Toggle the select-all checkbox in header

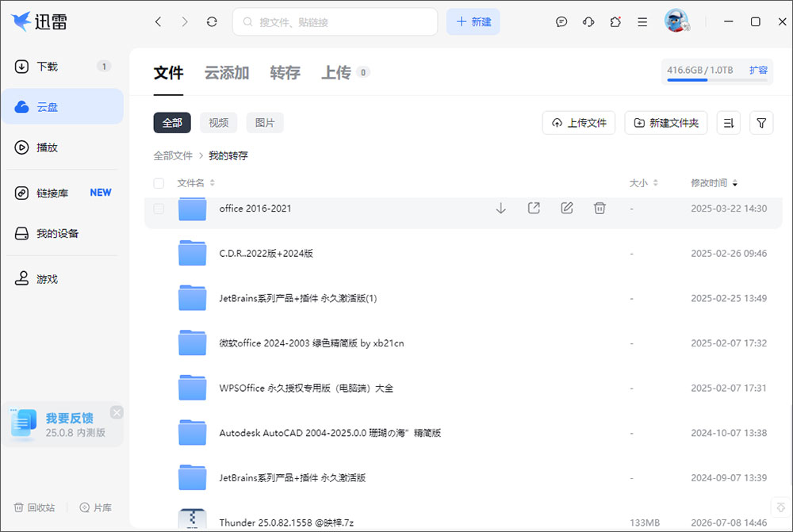[159, 183]
